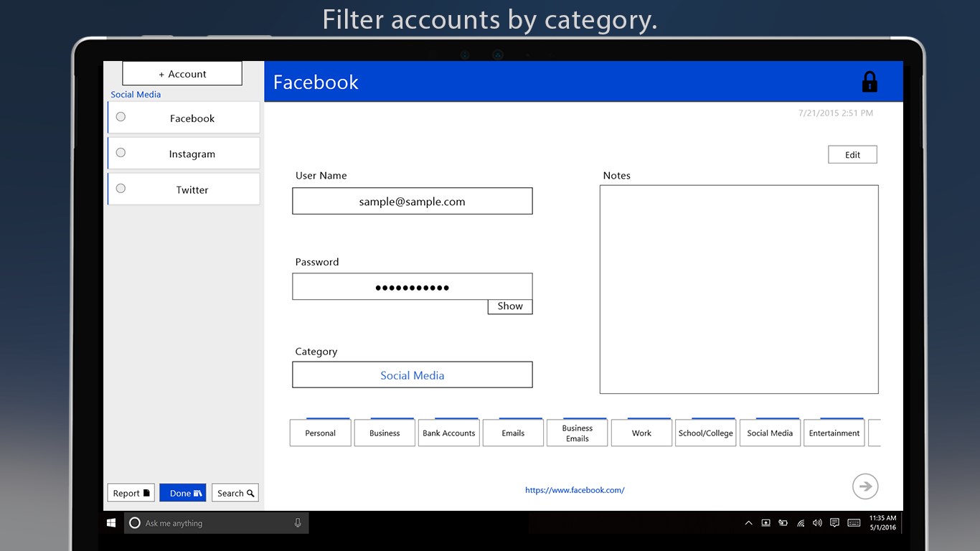Filter accounts by the Work tab
This screenshot has width=980, height=551.
coord(641,433)
